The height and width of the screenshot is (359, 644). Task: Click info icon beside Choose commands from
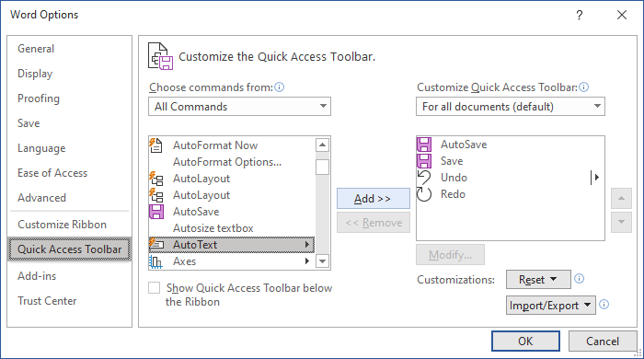coord(280,87)
